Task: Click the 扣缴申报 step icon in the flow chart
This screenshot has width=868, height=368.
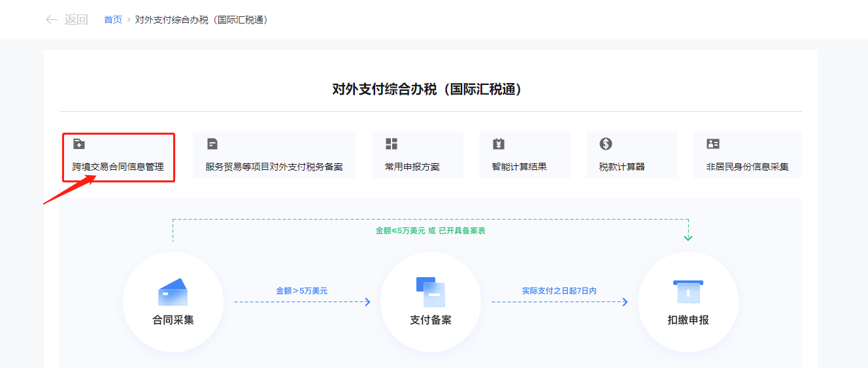Action: click(x=688, y=292)
